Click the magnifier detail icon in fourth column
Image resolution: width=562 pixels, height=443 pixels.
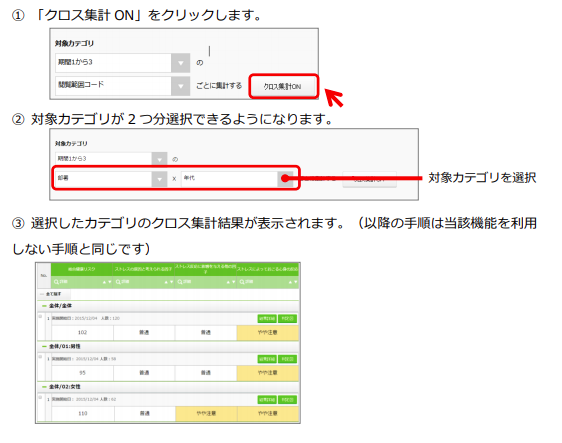click(x=242, y=282)
